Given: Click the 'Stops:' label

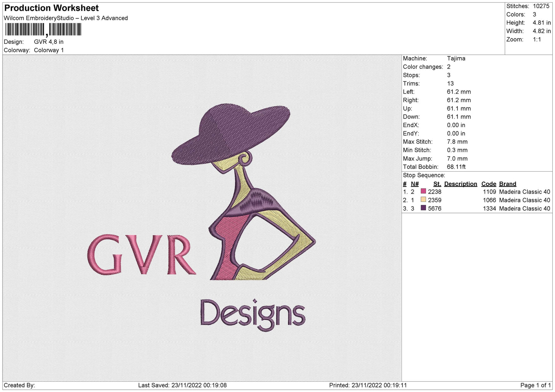Looking at the screenshot, I should point(411,75).
